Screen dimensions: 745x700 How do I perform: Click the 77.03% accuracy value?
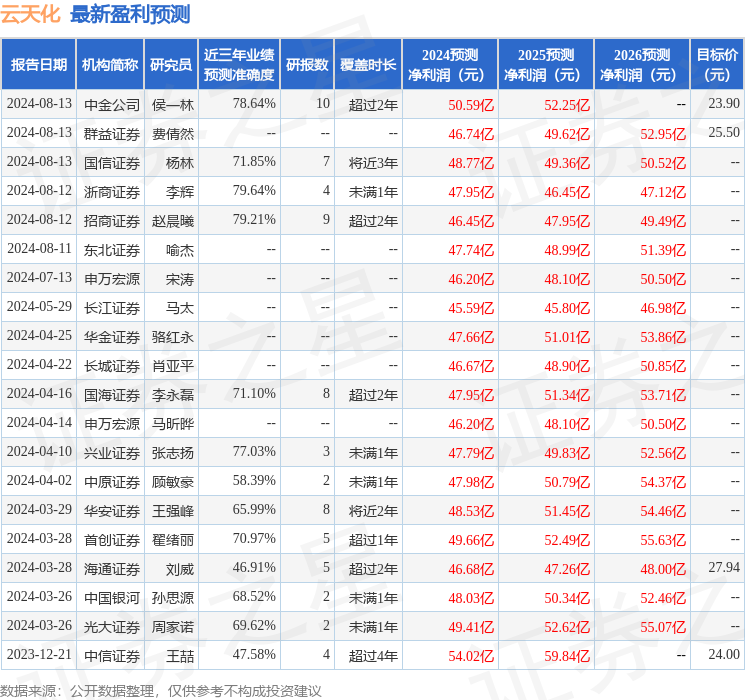(254, 451)
